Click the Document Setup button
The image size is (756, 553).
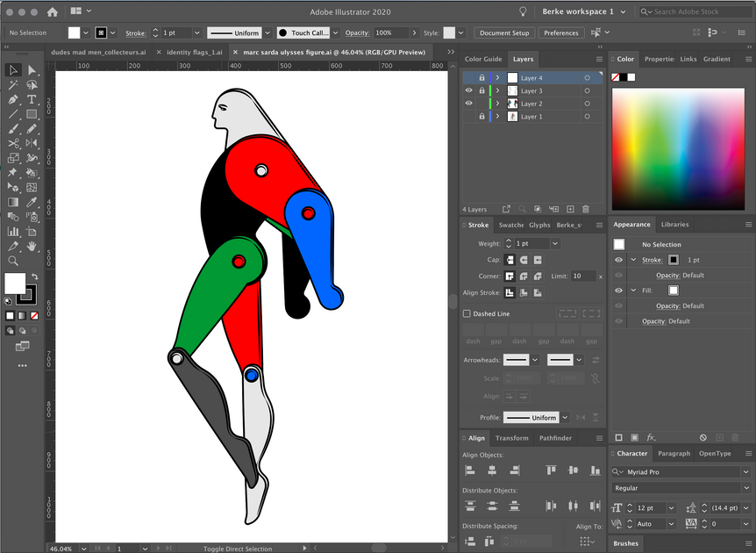(504, 32)
